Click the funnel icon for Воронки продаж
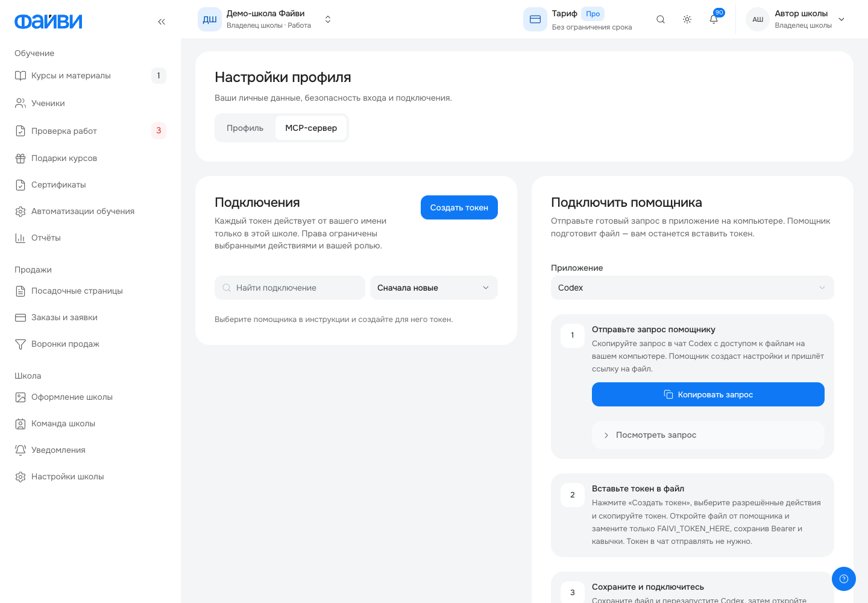868x603 pixels. click(x=20, y=344)
